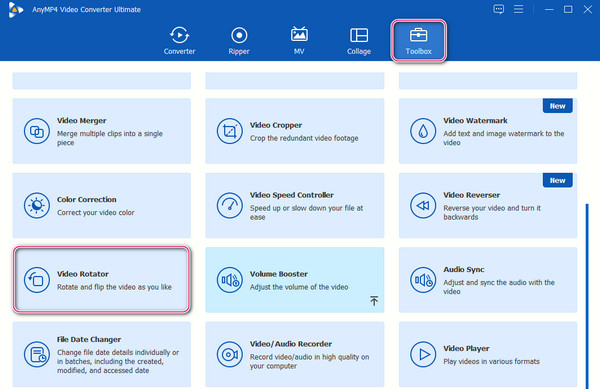Click 'Add text and image watermark' description
600x389 pixels.
click(504, 138)
